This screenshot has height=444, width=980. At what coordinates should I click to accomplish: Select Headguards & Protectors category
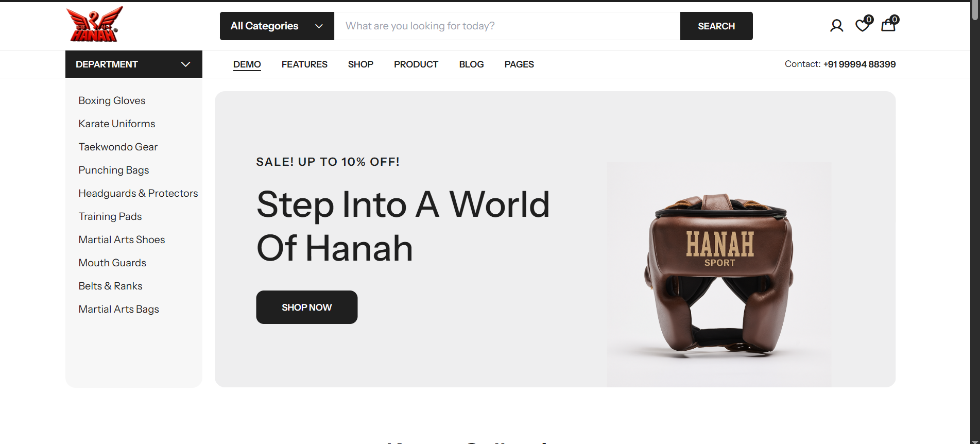pos(138,193)
